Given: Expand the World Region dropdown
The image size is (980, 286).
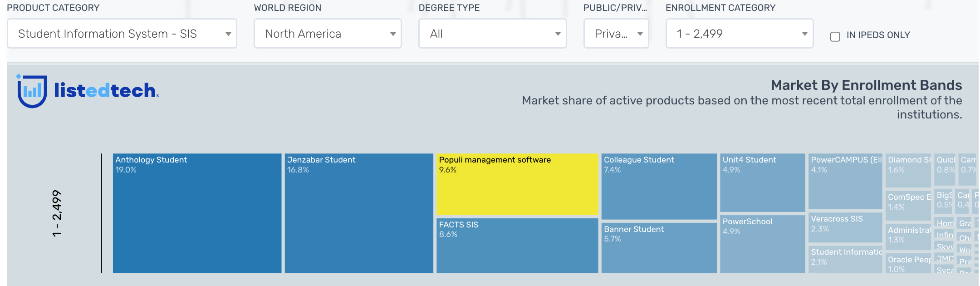Looking at the screenshot, I should click(328, 34).
